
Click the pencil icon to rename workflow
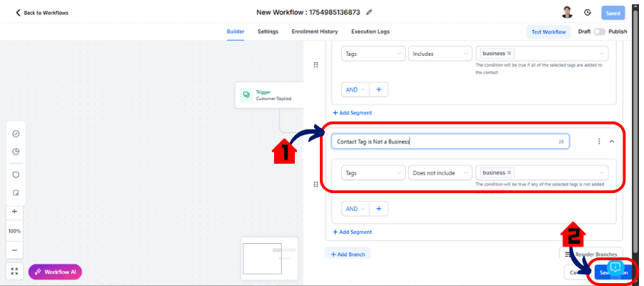pos(369,12)
